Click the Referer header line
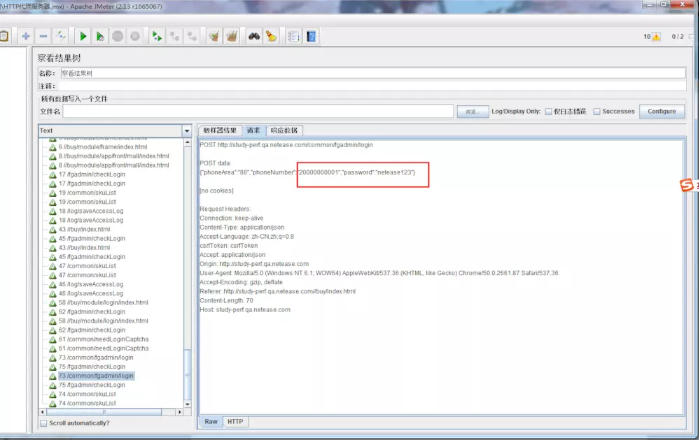Viewport: 699px width, 442px height. pyautogui.click(x=277, y=291)
